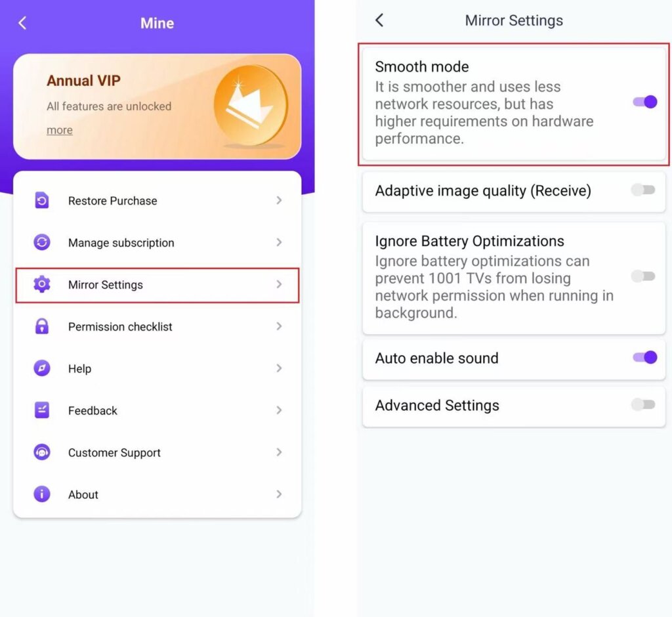Turn on Ignore Battery Optimizations
This screenshot has height=617, width=672.
coord(643,276)
